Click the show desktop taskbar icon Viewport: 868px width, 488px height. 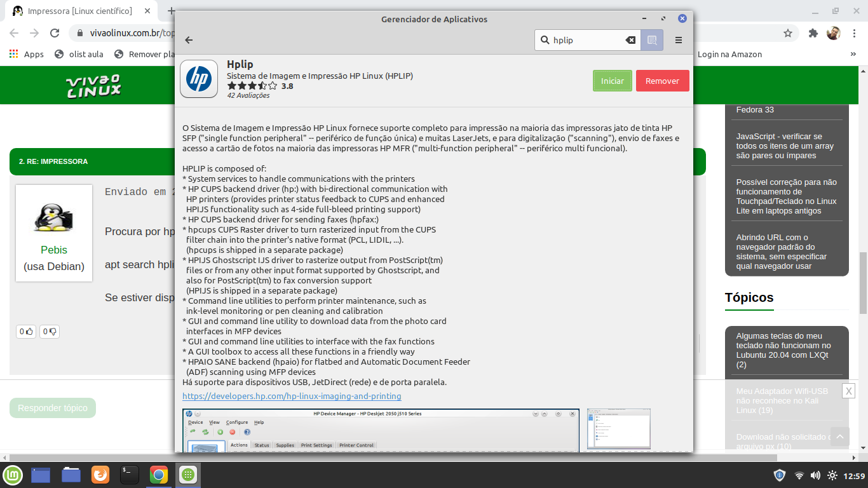(x=41, y=475)
